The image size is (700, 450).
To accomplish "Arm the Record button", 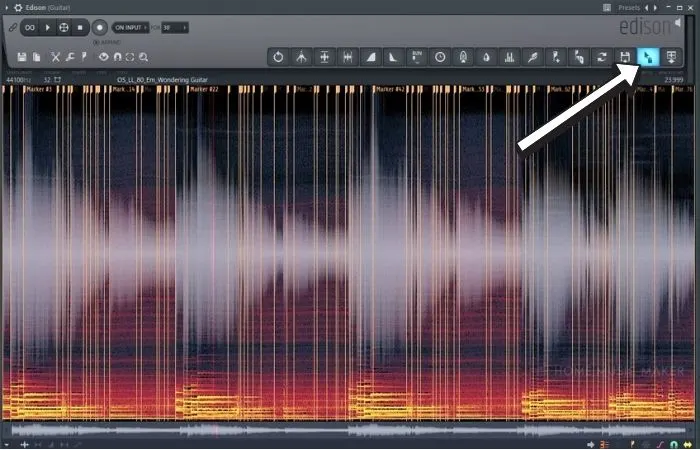I will 100,28.
